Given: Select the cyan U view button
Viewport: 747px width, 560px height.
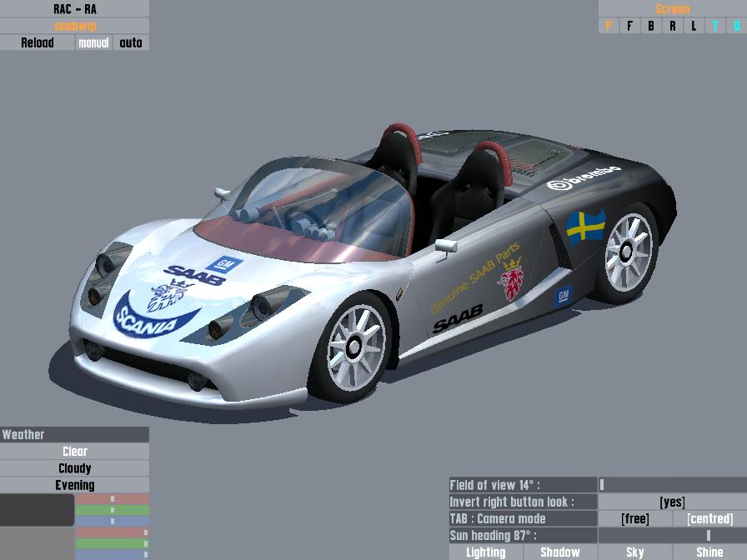Looking at the screenshot, I should point(736,26).
